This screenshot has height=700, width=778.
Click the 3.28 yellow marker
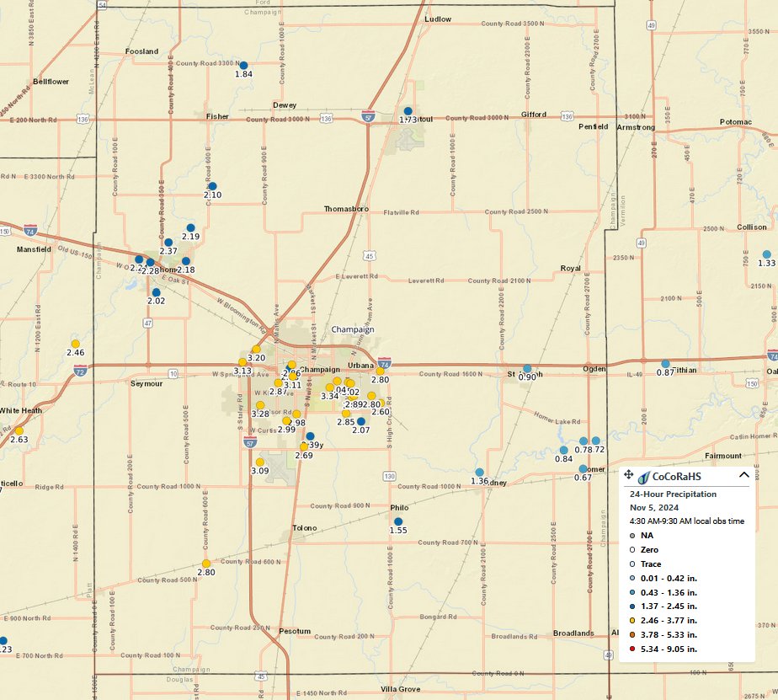point(260,405)
